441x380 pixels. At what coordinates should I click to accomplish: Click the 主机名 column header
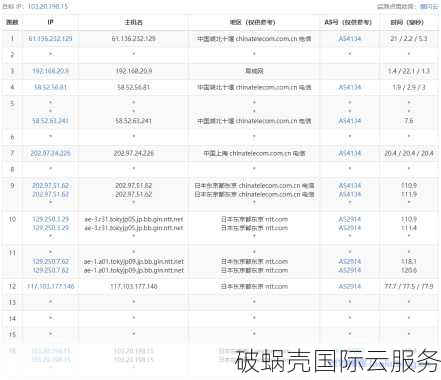(133, 22)
